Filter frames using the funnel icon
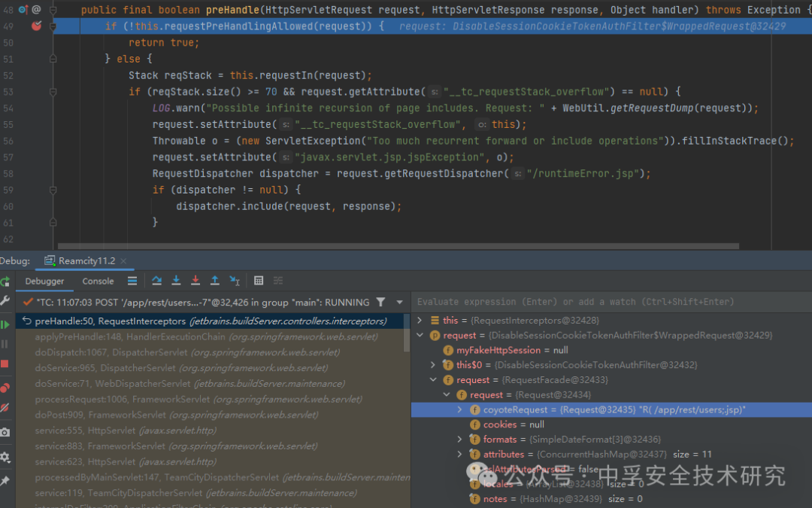 click(380, 303)
